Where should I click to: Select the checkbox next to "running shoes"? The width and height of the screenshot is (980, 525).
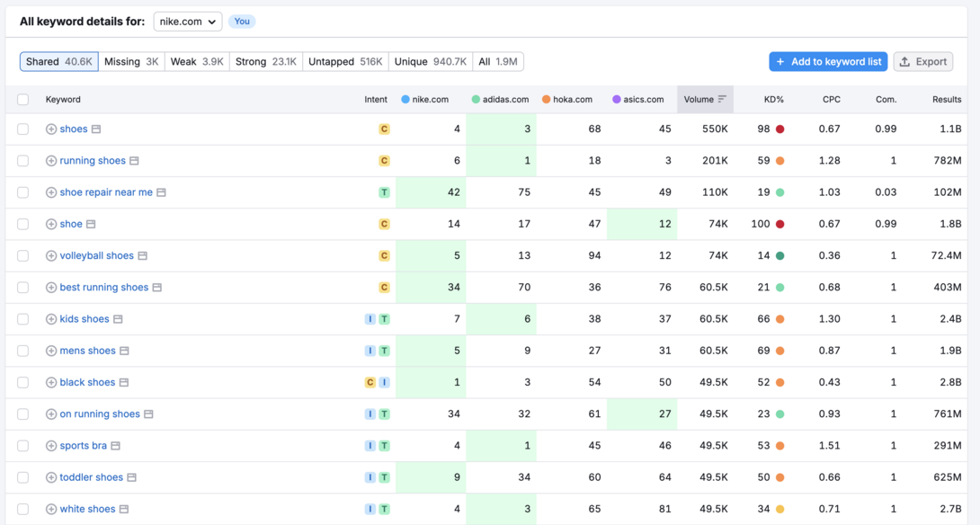(22, 160)
